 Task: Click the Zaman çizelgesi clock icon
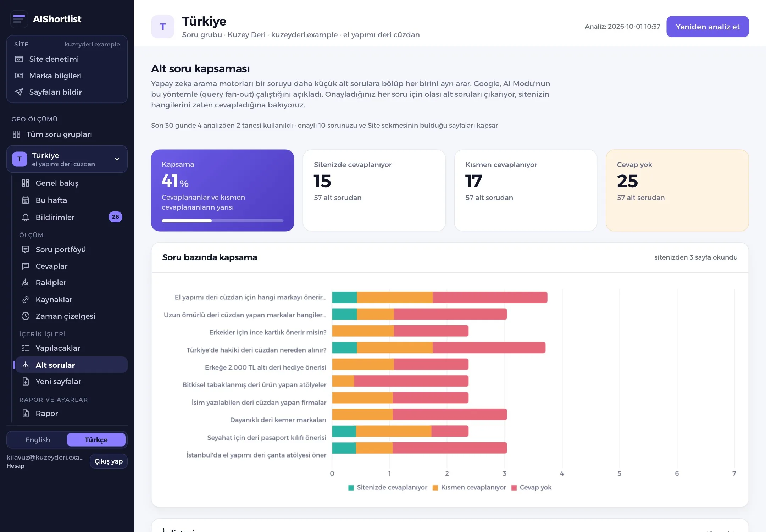[26, 316]
